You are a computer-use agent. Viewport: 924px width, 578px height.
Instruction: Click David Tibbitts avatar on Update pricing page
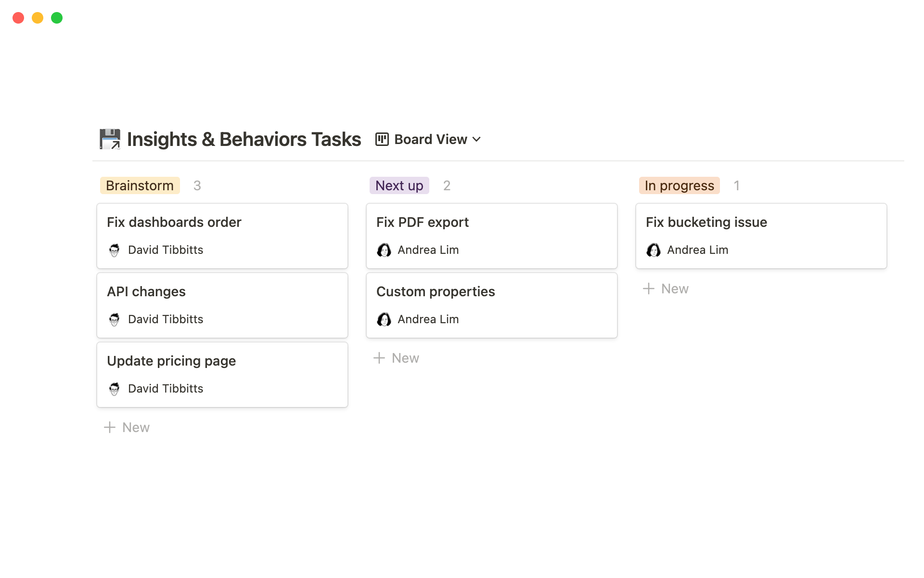114,389
